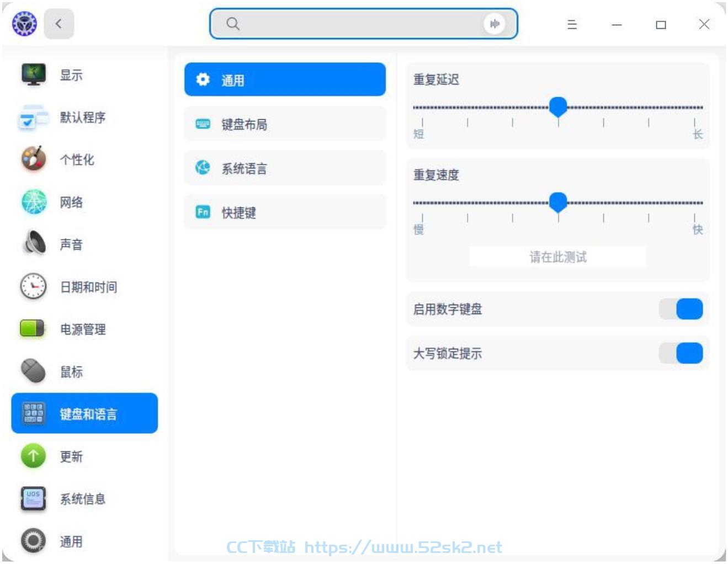Click the 请在此测试 test input field
Screen dimensions: 728x564
click(557, 257)
